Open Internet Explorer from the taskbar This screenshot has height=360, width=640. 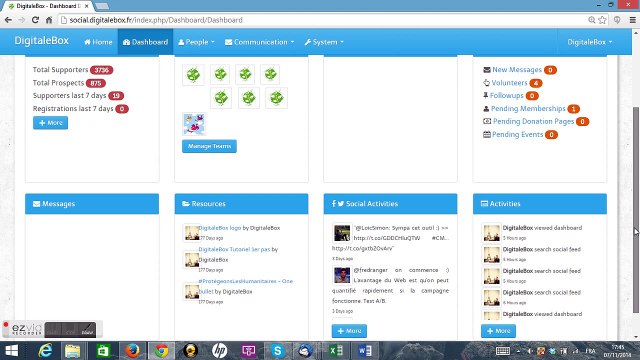[x=45, y=351]
